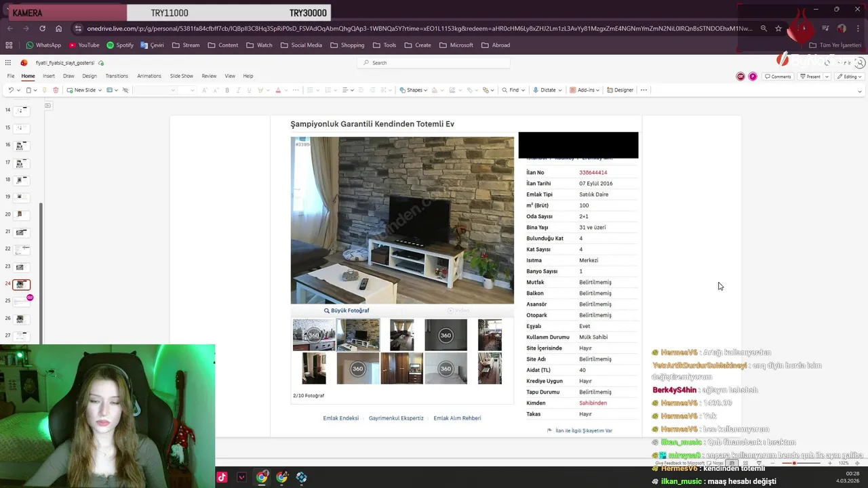The height and width of the screenshot is (488, 868).
Task: Click the browser reload page icon
Action: 42,28
